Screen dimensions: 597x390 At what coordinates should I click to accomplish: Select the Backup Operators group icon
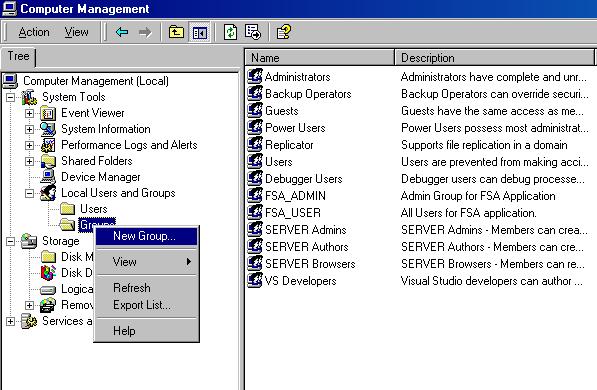pyautogui.click(x=255, y=94)
